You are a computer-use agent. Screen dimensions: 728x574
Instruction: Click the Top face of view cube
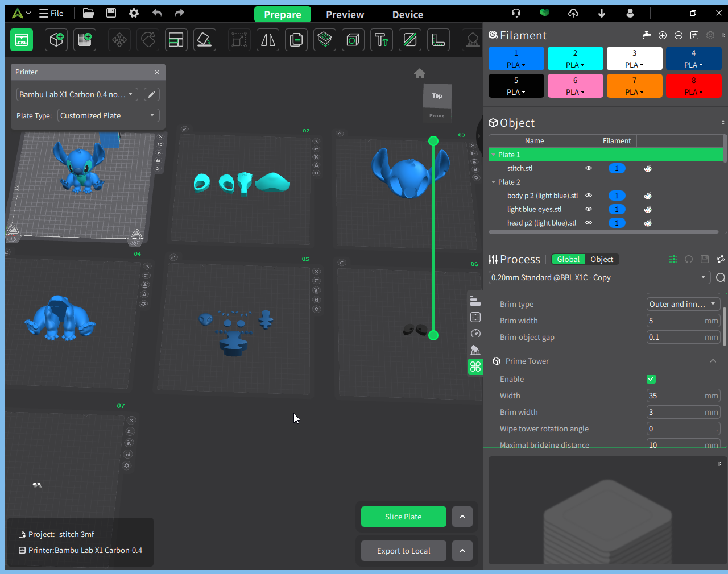pos(437,95)
